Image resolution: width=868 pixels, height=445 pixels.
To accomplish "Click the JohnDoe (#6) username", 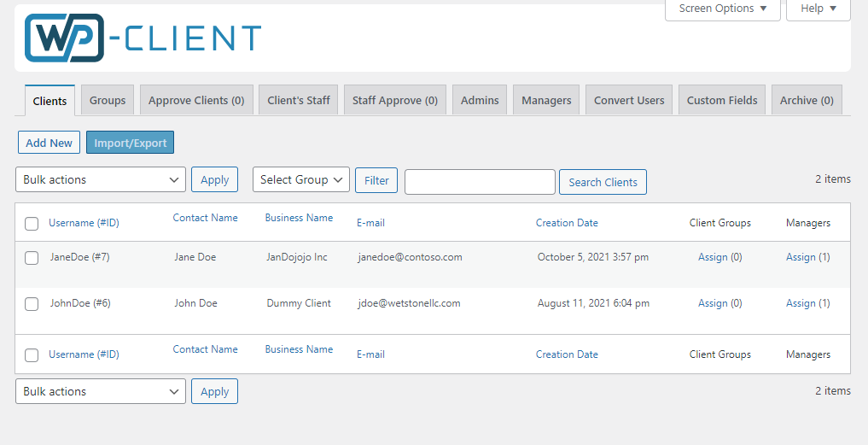I will 80,303.
